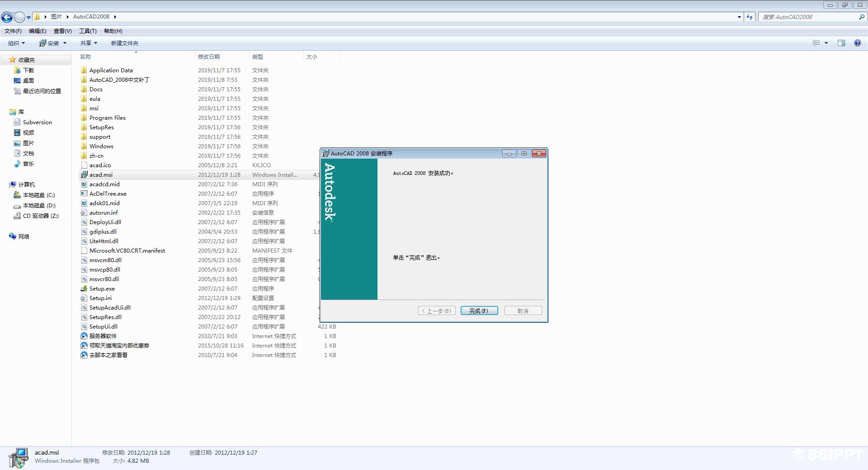This screenshot has height=470, width=868.
Task: Click the disabled 取消 installer button
Action: (523, 311)
